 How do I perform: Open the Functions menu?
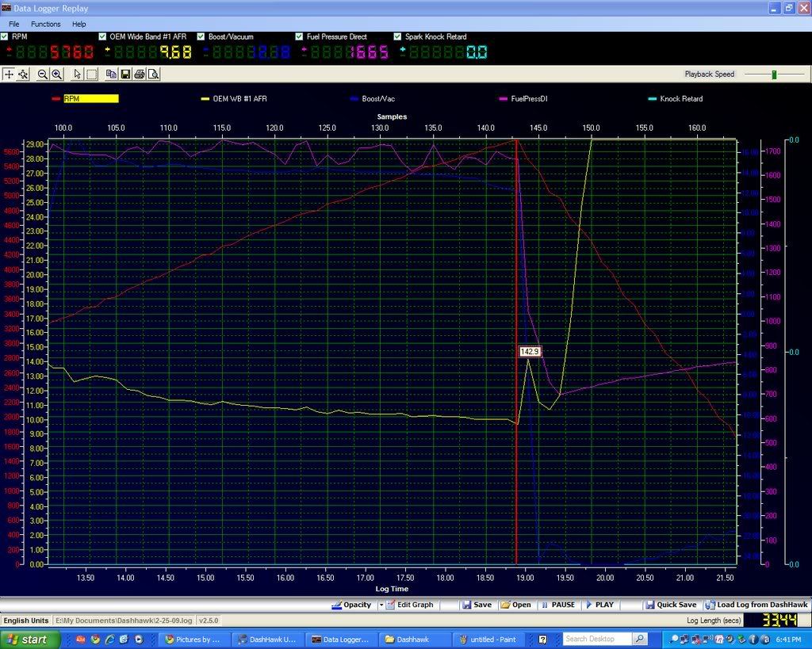pos(45,24)
